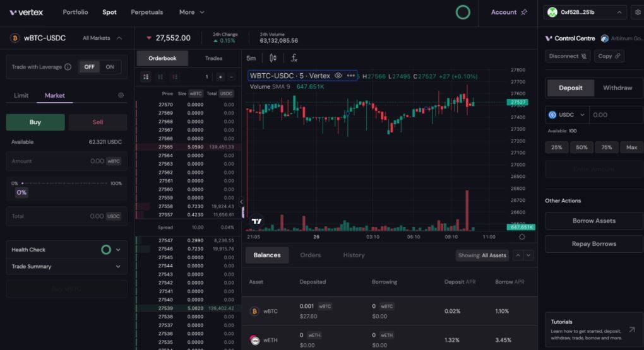Select the Sell side

(98, 122)
